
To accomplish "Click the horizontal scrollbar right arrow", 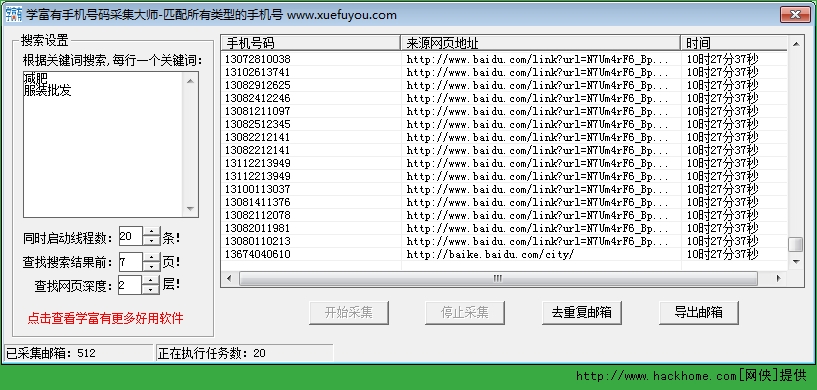I will pyautogui.click(x=779, y=278).
